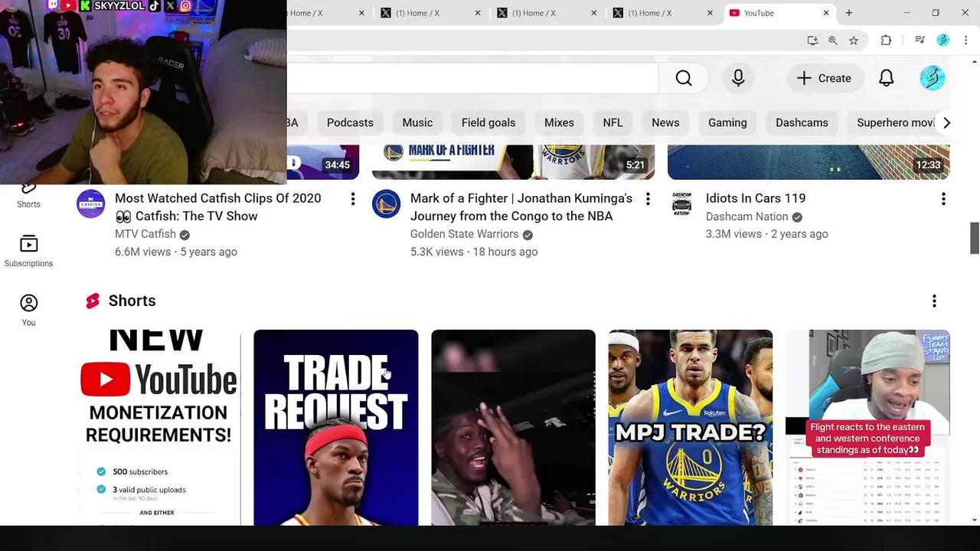This screenshot has width=980, height=551.
Task: Open Chrome three-dot menu
Action: point(965,41)
